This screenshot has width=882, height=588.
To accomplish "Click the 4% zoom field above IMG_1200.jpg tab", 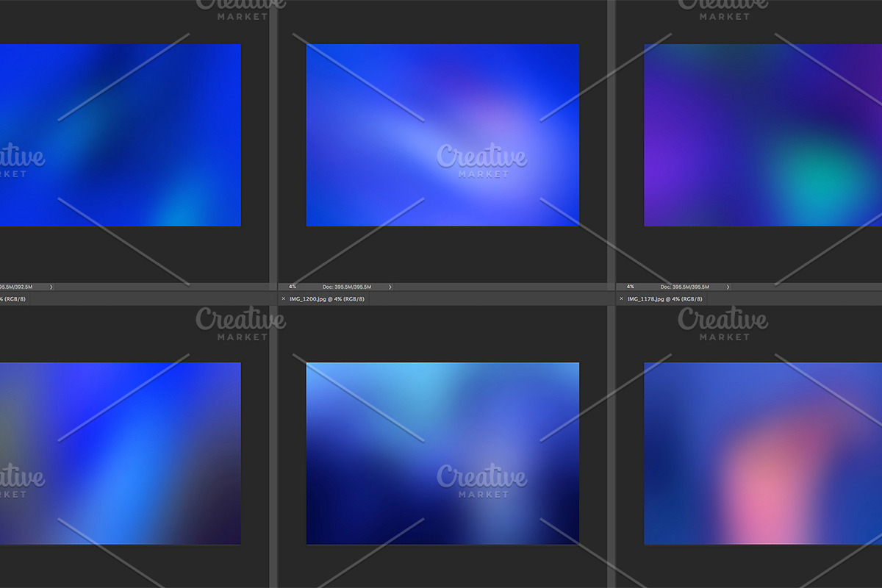I will point(293,287).
